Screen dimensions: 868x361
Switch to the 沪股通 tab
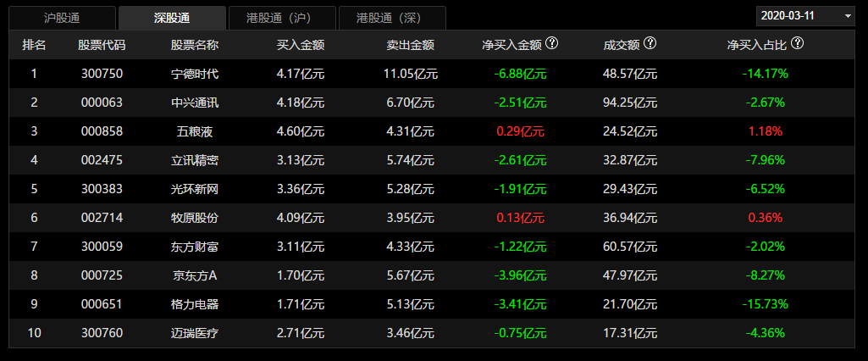(62, 18)
